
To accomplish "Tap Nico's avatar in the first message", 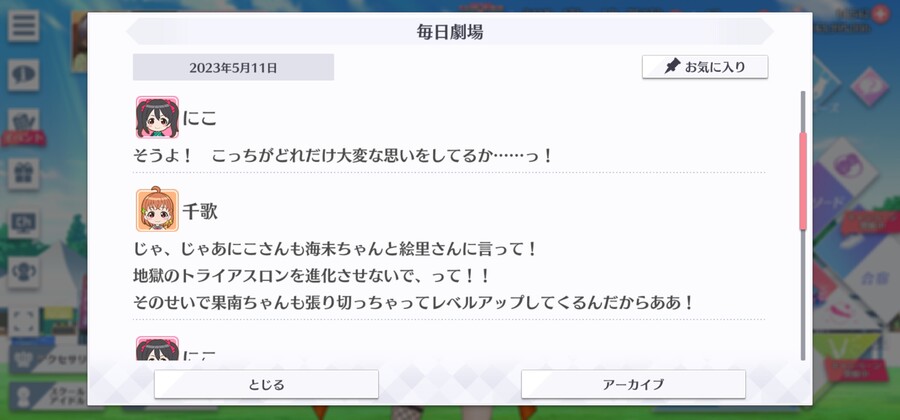I will click(x=157, y=118).
